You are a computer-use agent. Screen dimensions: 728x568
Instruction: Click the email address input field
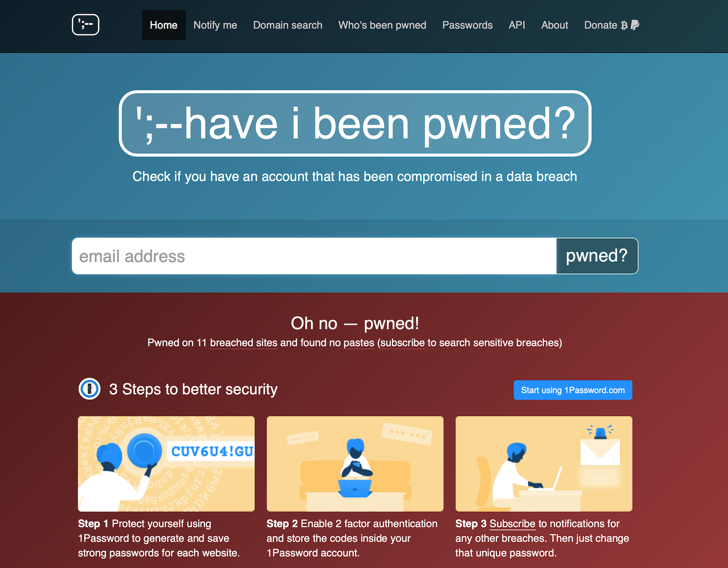314,256
